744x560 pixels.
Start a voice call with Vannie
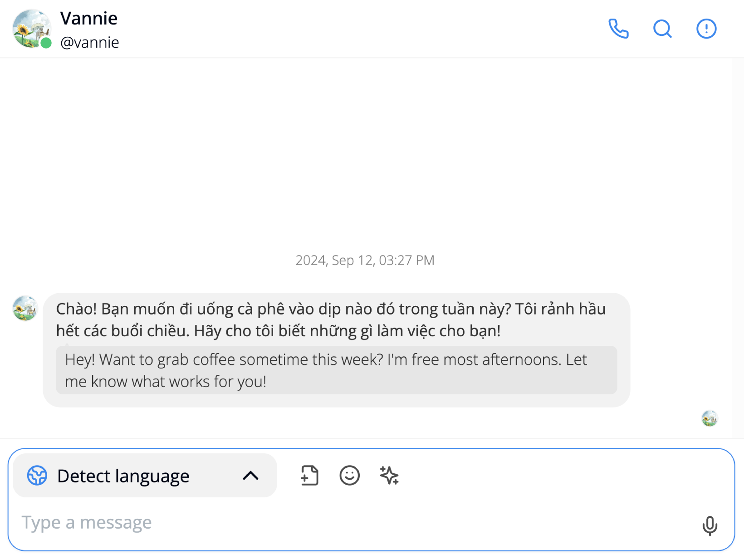[618, 29]
